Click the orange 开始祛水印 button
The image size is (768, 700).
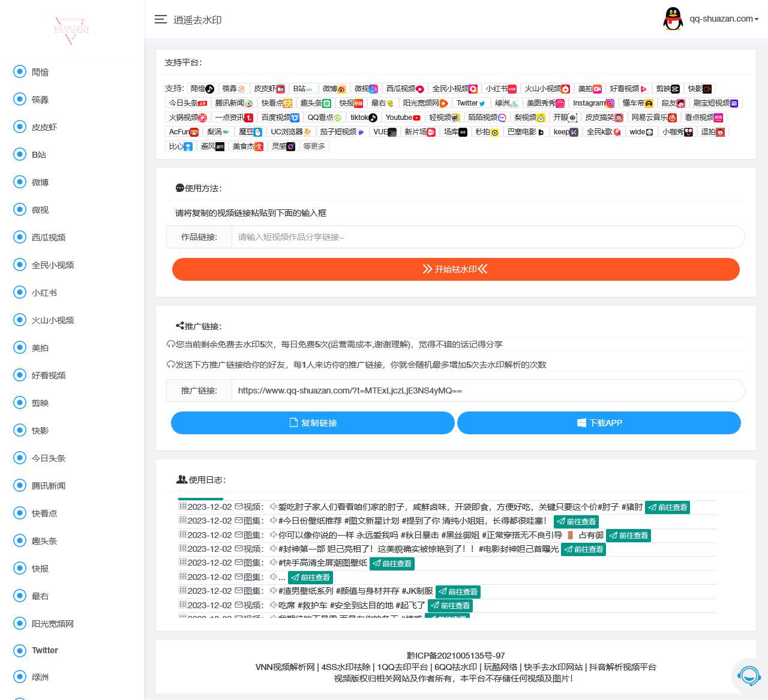tap(456, 269)
